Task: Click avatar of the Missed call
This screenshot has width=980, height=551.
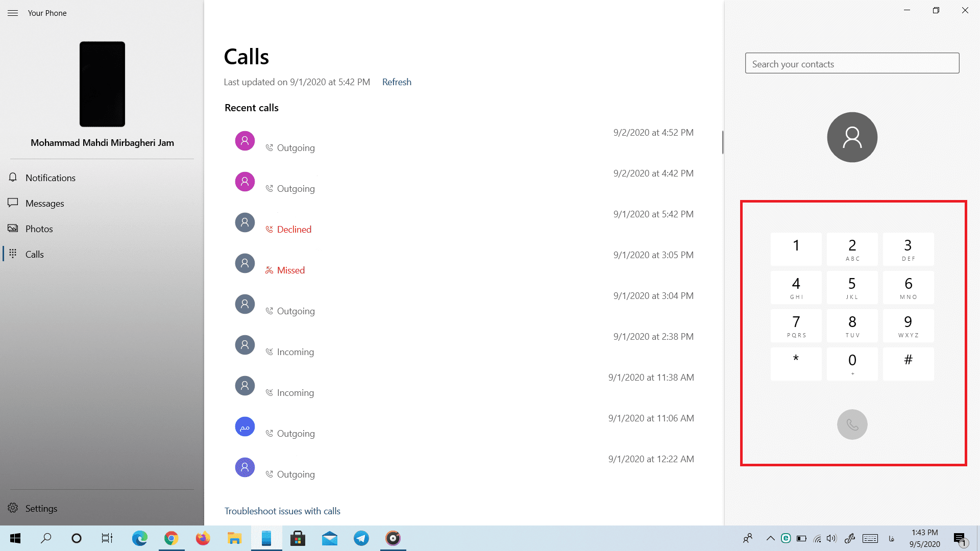Action: pyautogui.click(x=245, y=263)
